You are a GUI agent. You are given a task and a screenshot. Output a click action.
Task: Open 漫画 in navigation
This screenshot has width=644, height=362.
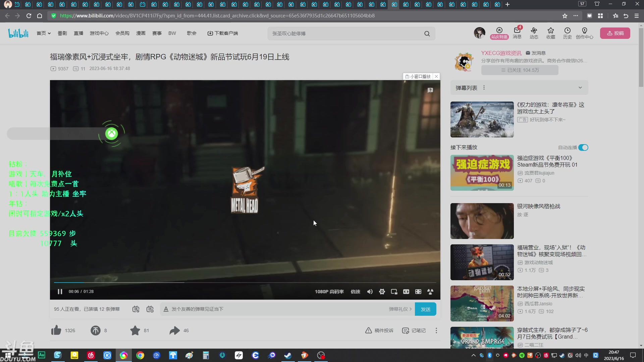(141, 33)
